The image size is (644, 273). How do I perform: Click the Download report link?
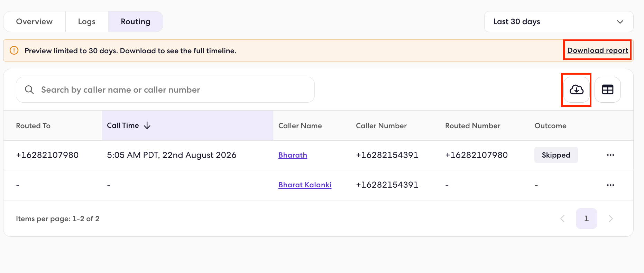click(598, 50)
